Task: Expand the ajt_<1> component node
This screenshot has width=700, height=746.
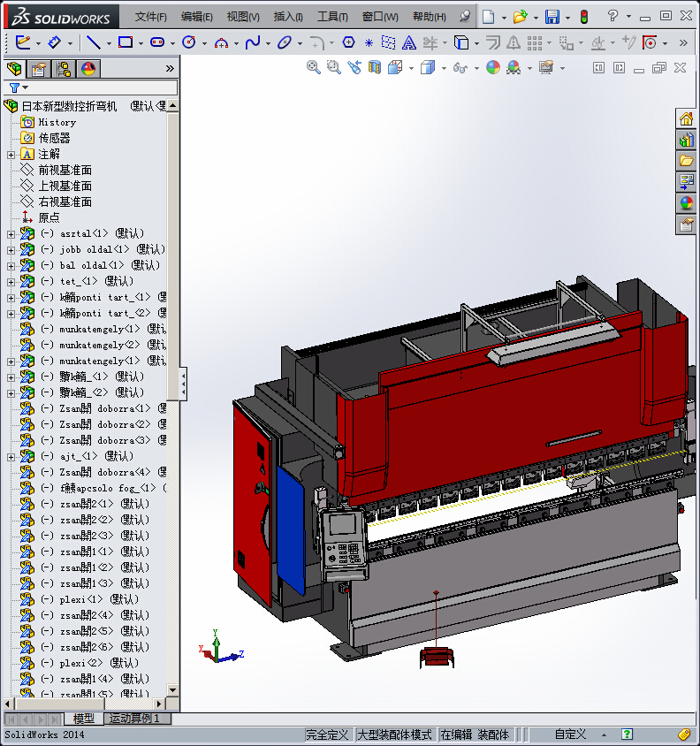Action: tap(11, 457)
